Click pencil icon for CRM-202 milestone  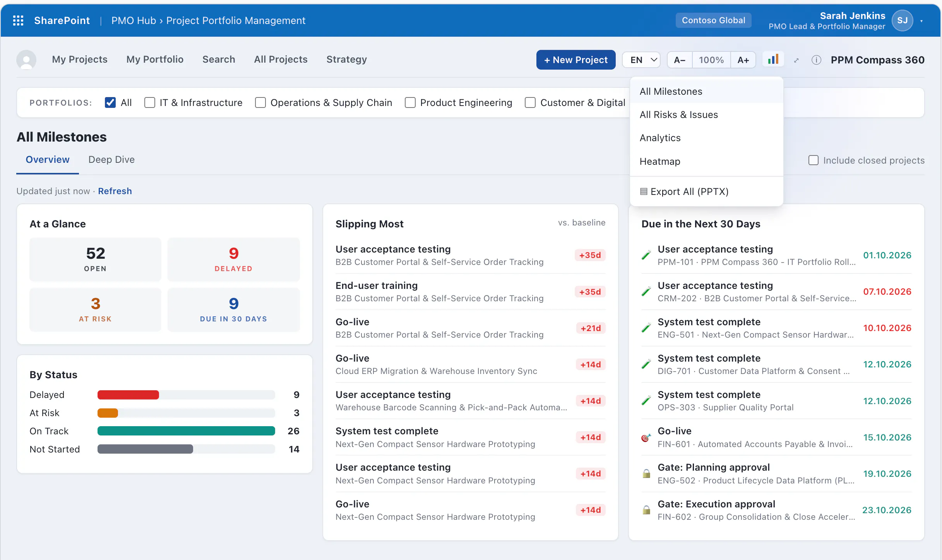646,292
